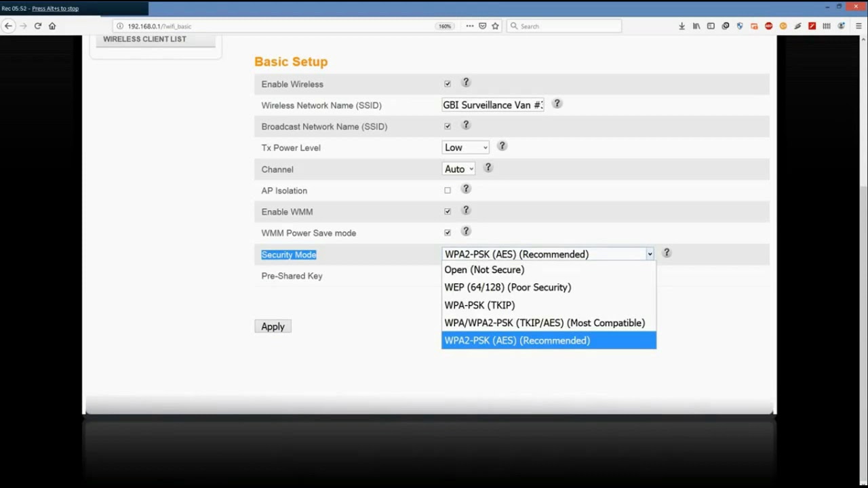
Task: Select WPA/WPA2-PSK (Most Compatible) option
Action: pyautogui.click(x=549, y=323)
